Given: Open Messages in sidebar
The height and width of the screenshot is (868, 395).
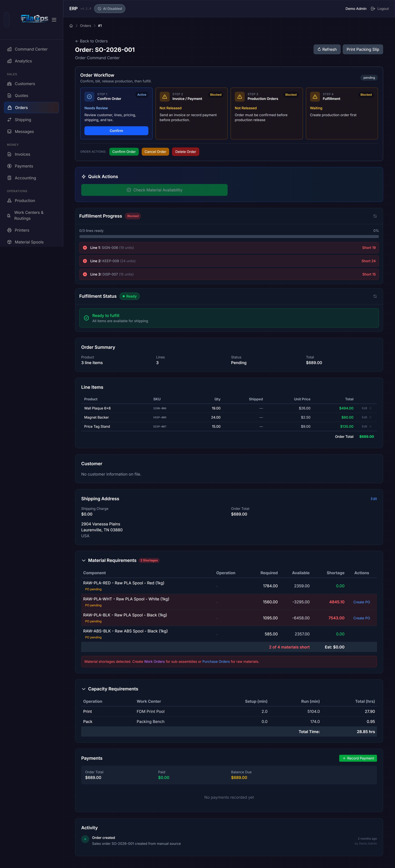Looking at the screenshot, I should (x=31, y=131).
